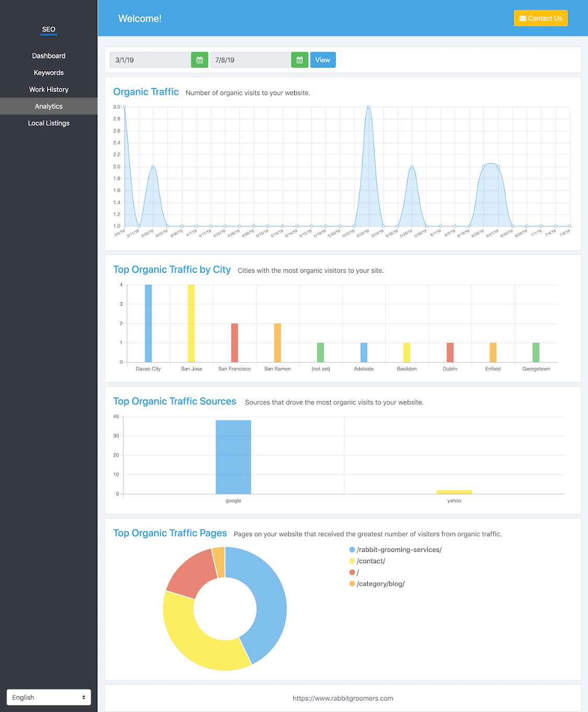Click the SEO logo link
This screenshot has width=588, height=712.
click(x=49, y=29)
